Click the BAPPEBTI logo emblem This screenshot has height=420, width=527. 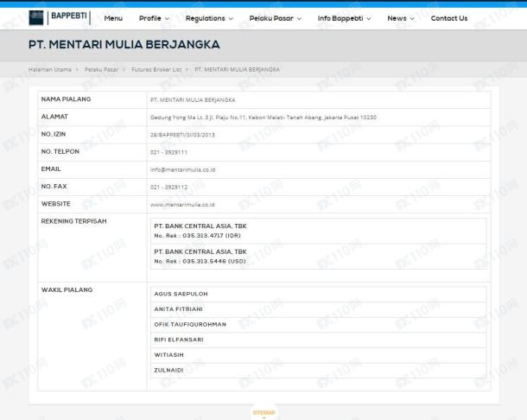(x=36, y=18)
